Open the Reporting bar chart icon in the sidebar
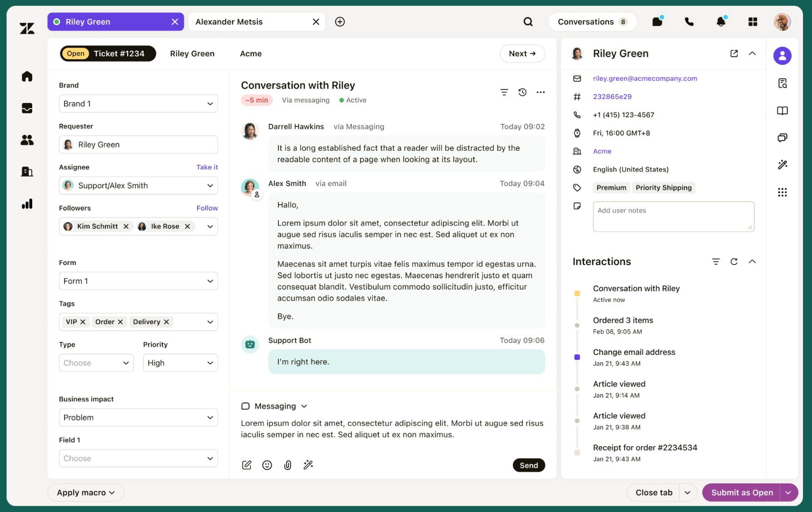The width and height of the screenshot is (812, 512). pyautogui.click(x=27, y=204)
